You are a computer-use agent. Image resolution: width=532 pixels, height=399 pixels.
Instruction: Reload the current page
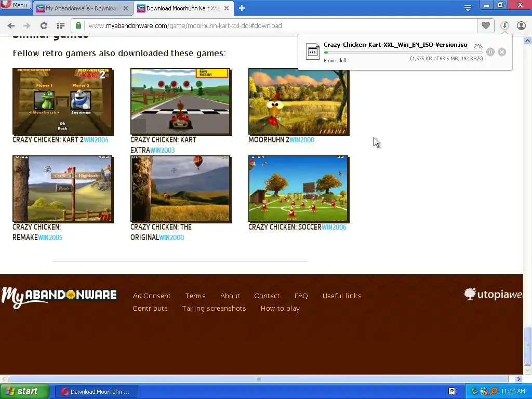(x=44, y=26)
